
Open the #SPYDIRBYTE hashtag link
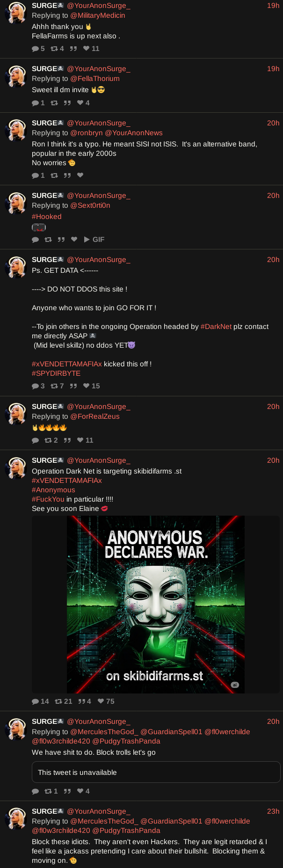click(x=56, y=373)
